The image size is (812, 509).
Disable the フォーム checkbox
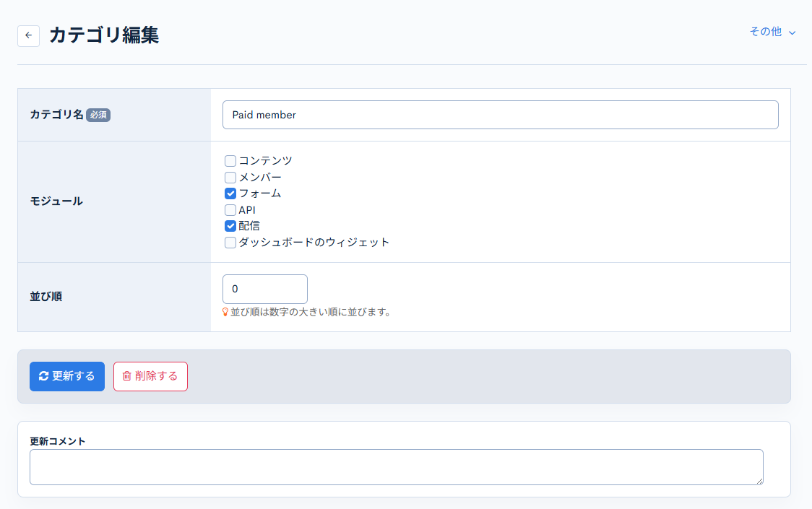point(230,193)
